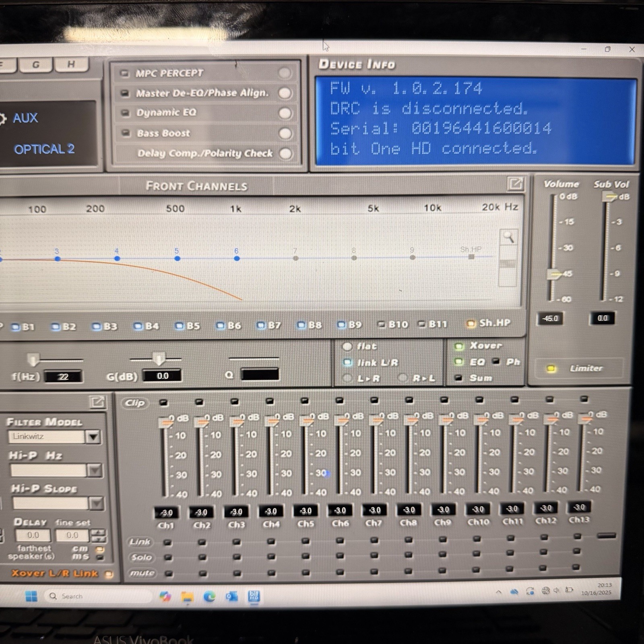The image size is (644, 644).
Task: Enable Bass Boost
Action: (x=285, y=133)
